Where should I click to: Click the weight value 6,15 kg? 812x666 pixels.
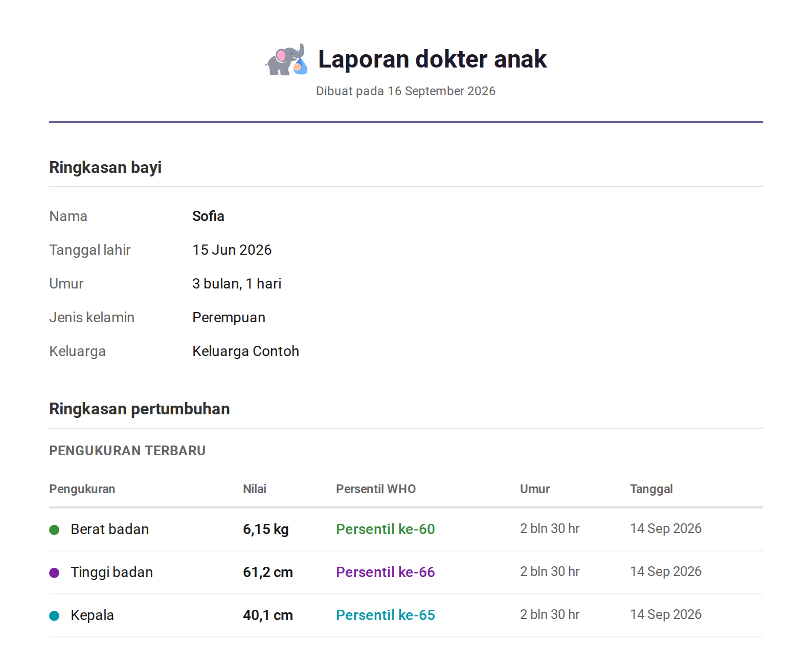266,529
